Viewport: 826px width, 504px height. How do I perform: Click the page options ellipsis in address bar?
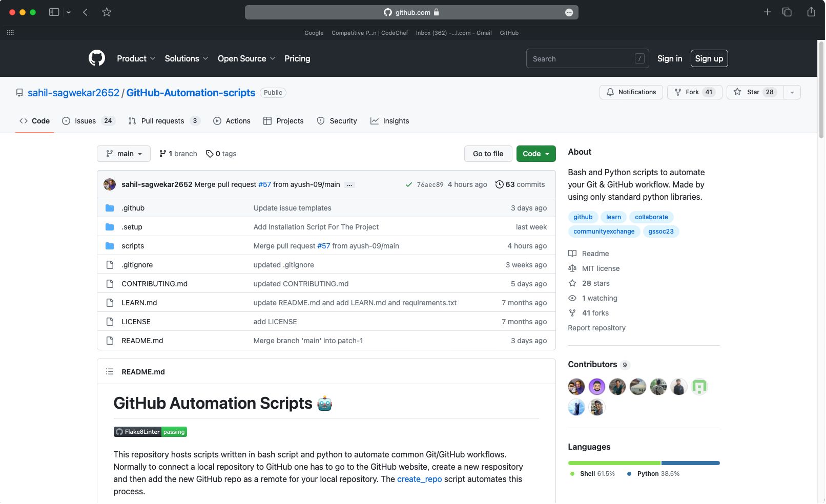[569, 12]
